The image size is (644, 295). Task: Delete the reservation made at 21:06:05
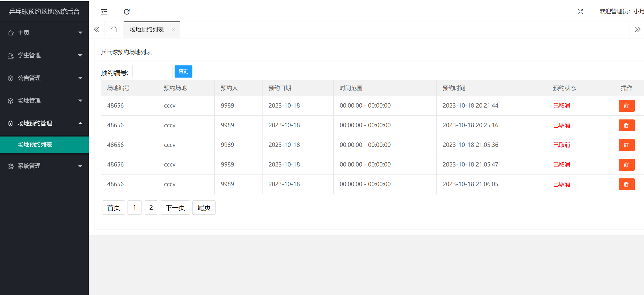[626, 184]
